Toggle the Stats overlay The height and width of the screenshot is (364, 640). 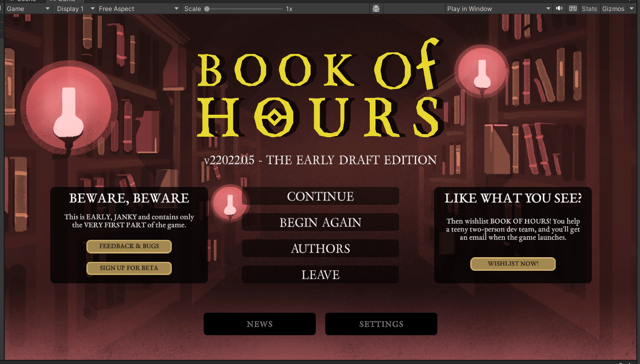pyautogui.click(x=589, y=9)
